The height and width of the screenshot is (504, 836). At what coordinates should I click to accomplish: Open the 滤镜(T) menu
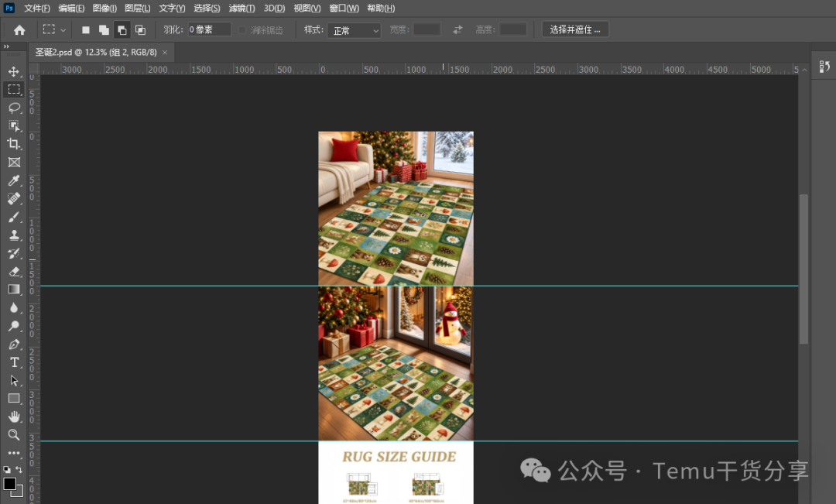point(242,8)
